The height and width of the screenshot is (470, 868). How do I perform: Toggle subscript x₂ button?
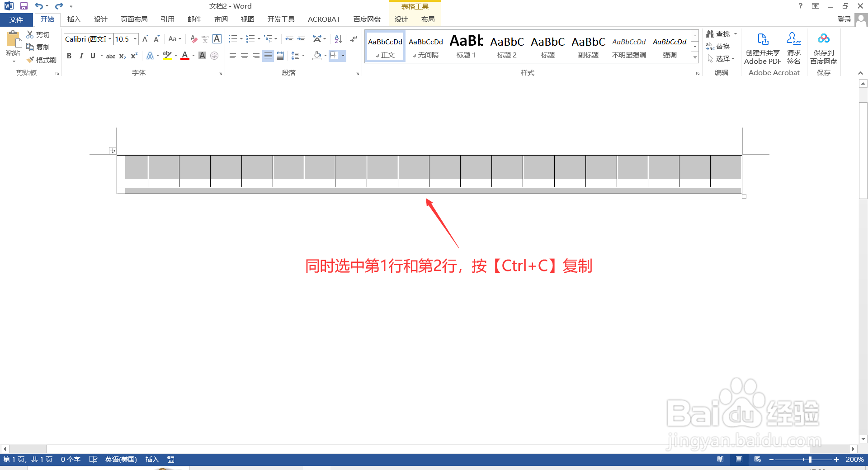click(123, 56)
